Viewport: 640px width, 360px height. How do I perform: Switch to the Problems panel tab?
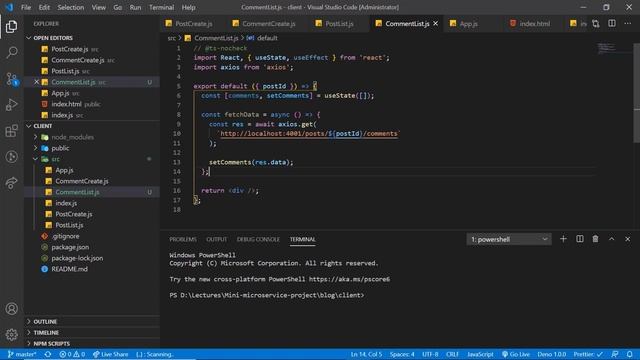pyautogui.click(x=183, y=239)
